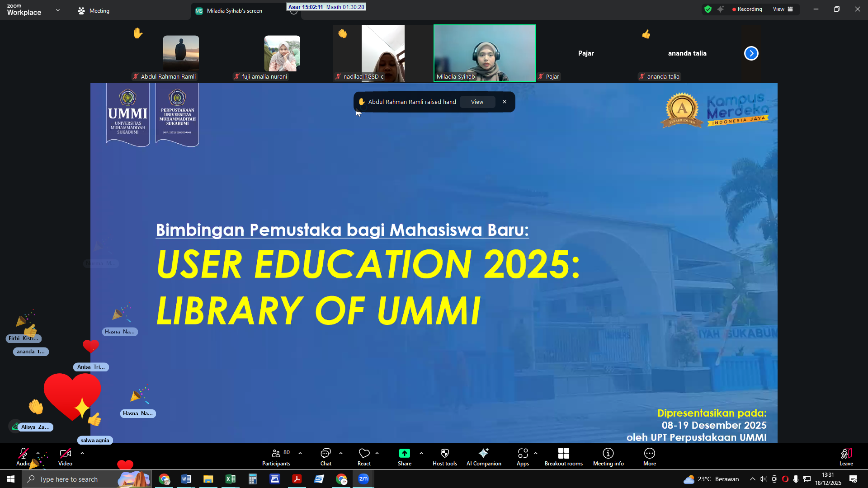Viewport: 868px width, 488px height.
Task: Open the Apps panel
Action: tap(523, 456)
